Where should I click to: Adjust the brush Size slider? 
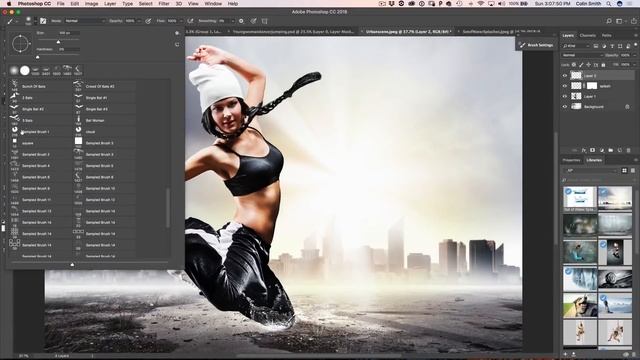click(x=58, y=42)
